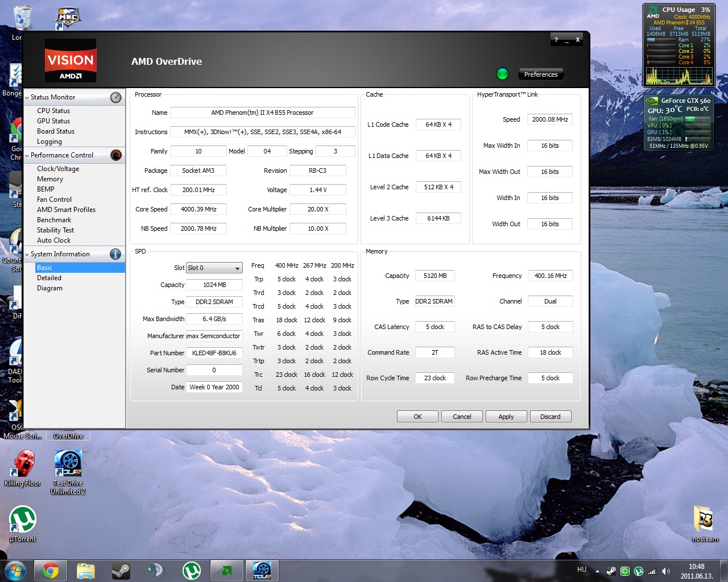The width and height of the screenshot is (728, 582).
Task: Click the CPU Usage desktop gadget
Action: (678, 45)
